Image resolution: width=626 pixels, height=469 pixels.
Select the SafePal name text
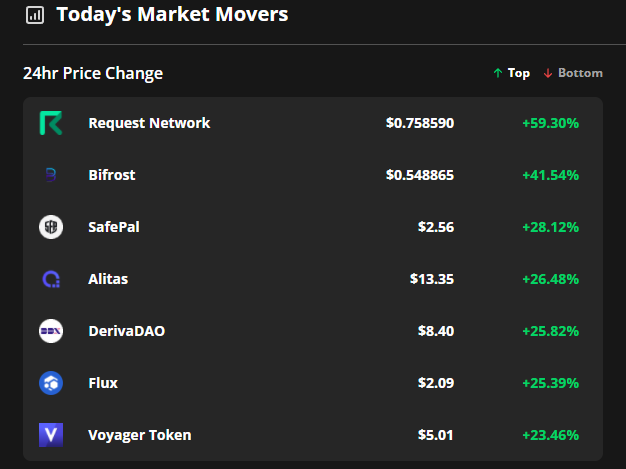pyautogui.click(x=114, y=227)
